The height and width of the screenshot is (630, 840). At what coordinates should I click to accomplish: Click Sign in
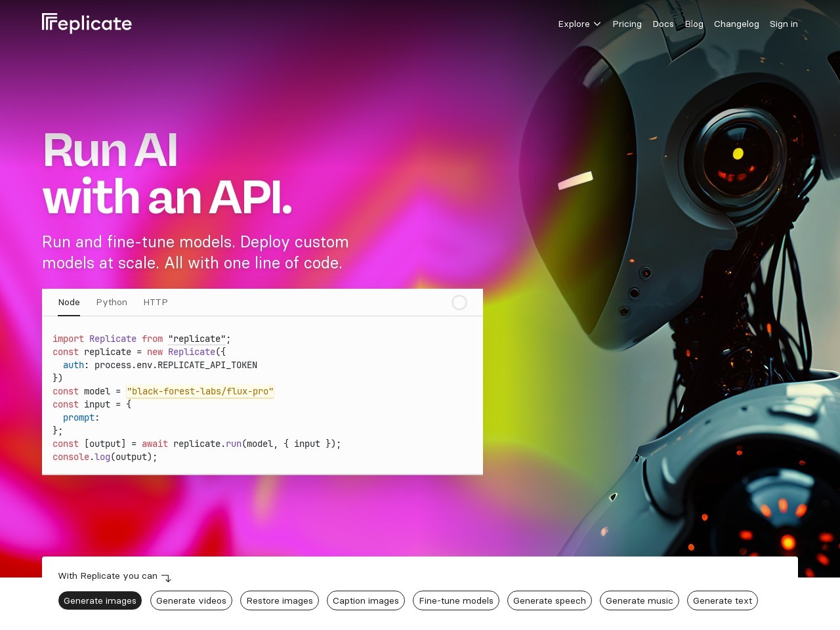(784, 24)
